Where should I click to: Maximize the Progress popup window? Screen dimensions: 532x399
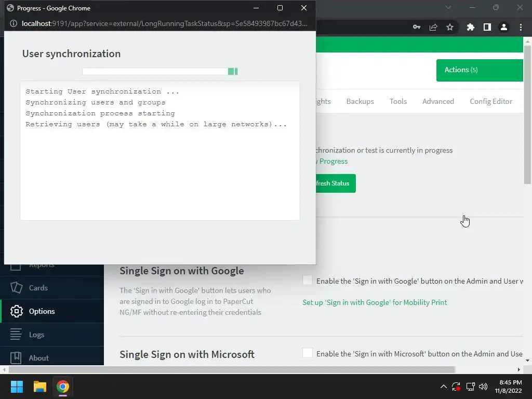[280, 8]
